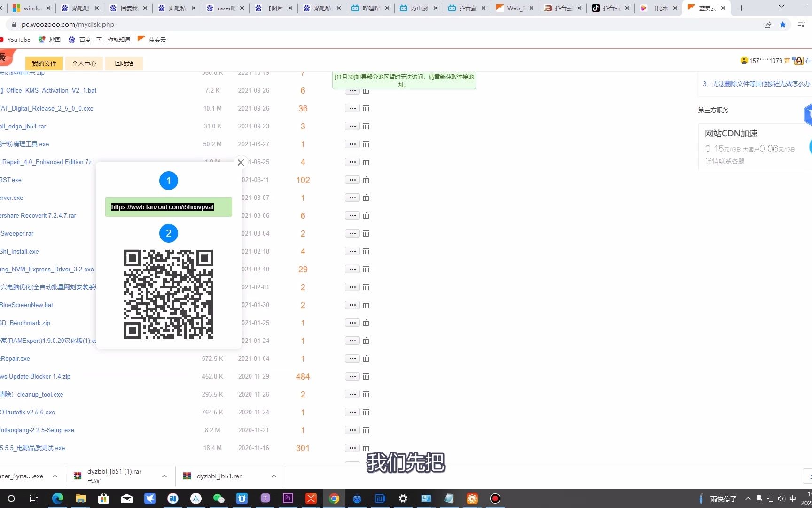
Task: Delete Sweeper.rar with trash icon
Action: pyautogui.click(x=366, y=234)
